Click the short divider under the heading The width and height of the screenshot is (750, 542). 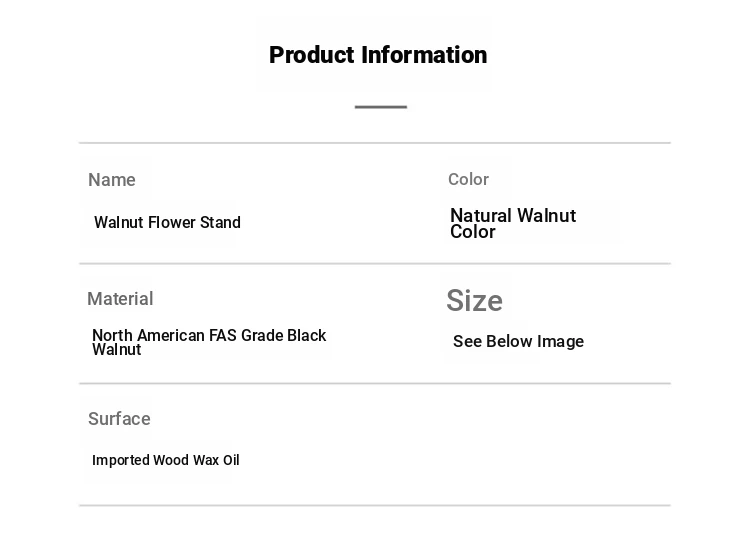pyautogui.click(x=381, y=107)
